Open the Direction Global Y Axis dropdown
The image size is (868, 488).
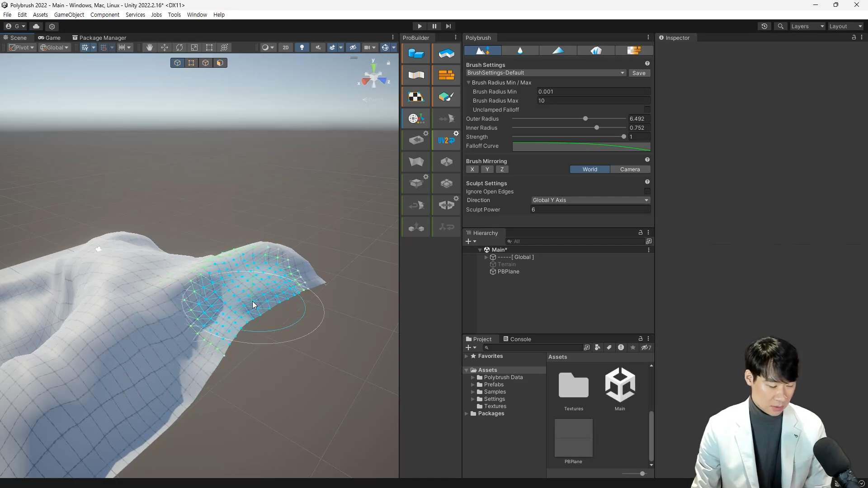coord(590,200)
